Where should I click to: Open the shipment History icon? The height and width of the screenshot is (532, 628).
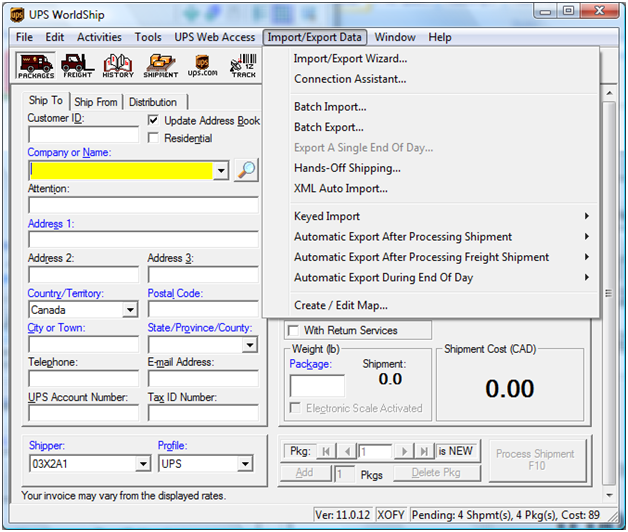(118, 67)
